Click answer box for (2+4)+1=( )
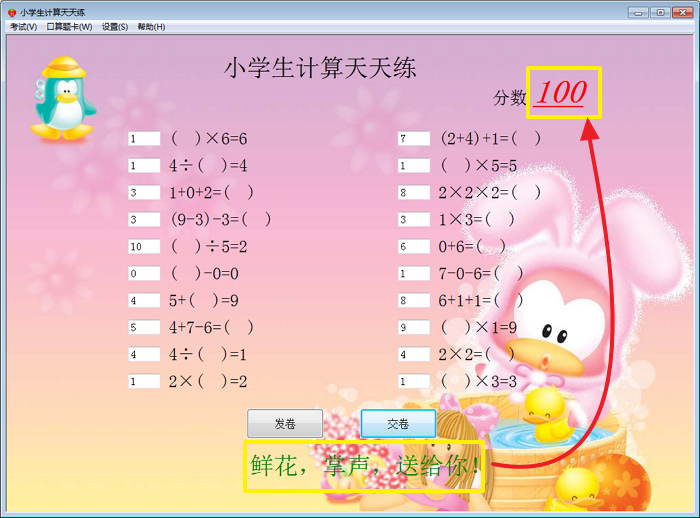 click(414, 138)
